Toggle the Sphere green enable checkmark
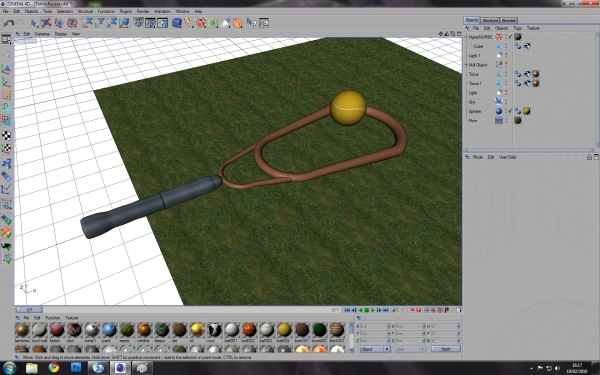600x375 pixels. point(510,111)
